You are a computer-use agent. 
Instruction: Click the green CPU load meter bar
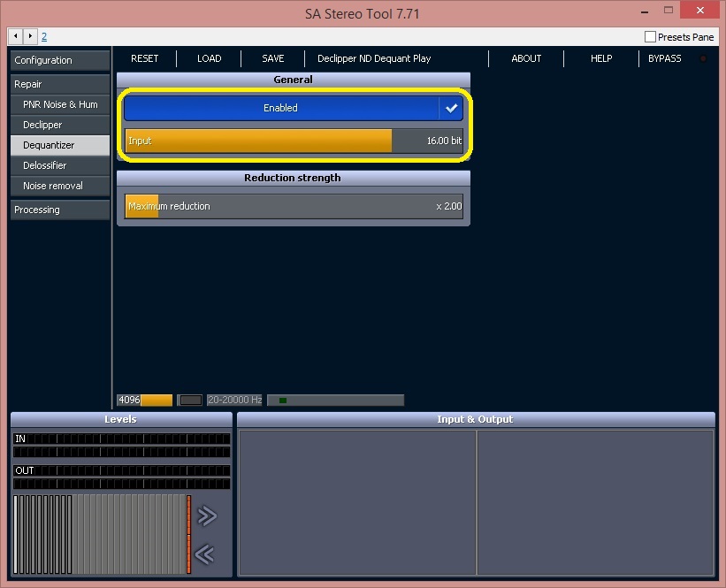coord(336,400)
